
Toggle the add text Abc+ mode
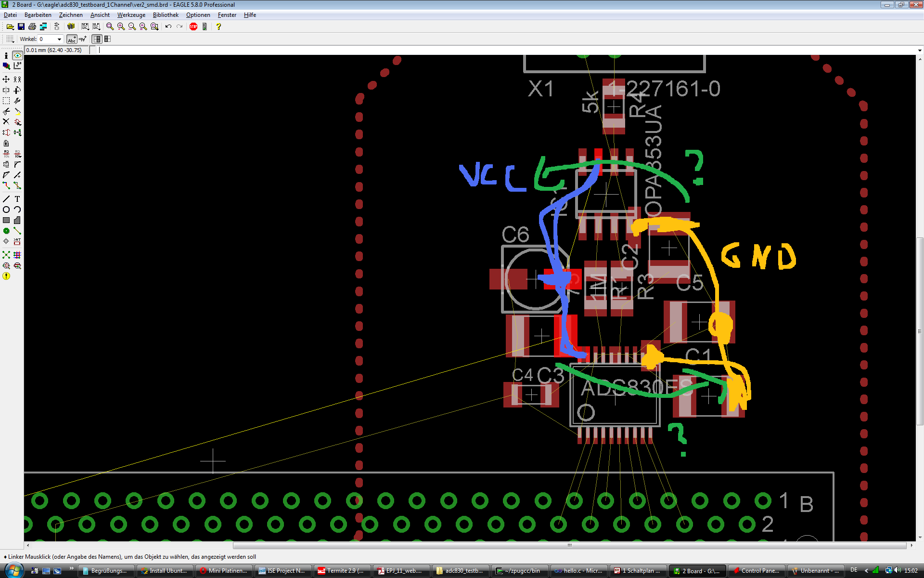click(72, 39)
